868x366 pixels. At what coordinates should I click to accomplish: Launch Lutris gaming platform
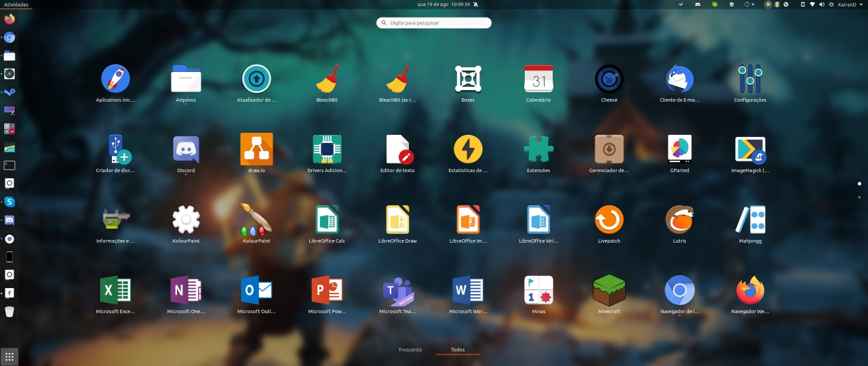click(679, 220)
